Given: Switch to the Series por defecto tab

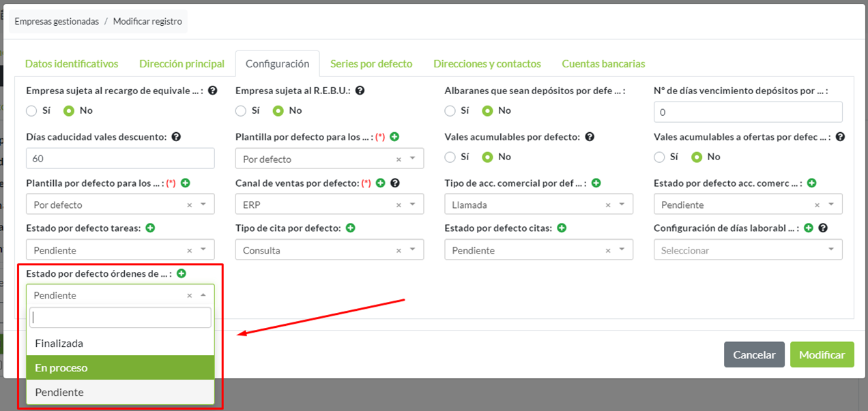Looking at the screenshot, I should click(x=371, y=63).
